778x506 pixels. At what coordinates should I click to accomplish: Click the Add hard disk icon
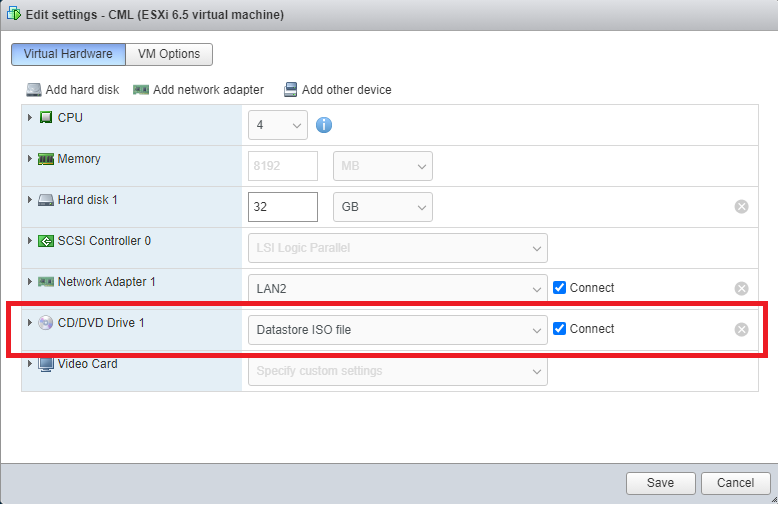[x=34, y=90]
